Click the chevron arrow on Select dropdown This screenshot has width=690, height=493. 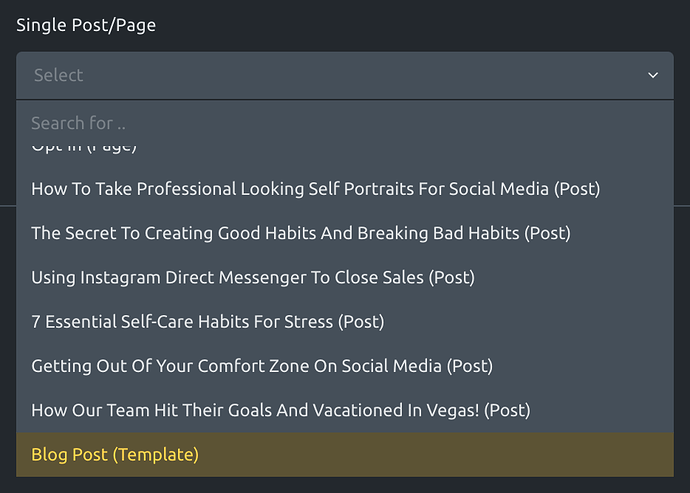point(653,75)
